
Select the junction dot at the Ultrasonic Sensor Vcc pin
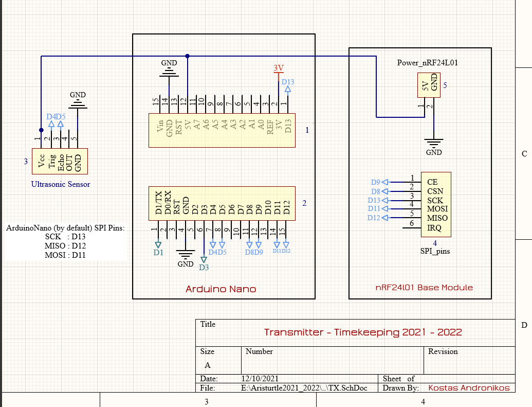click(x=41, y=130)
